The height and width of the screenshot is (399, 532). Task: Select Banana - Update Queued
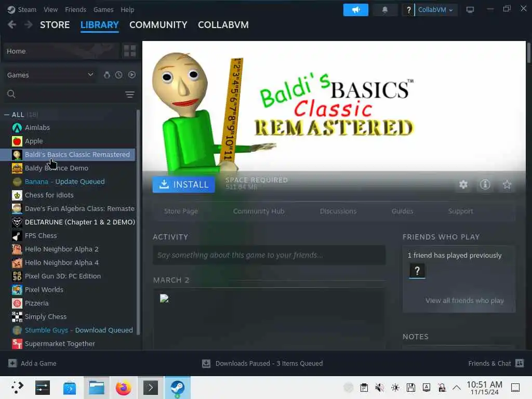[x=68, y=181]
